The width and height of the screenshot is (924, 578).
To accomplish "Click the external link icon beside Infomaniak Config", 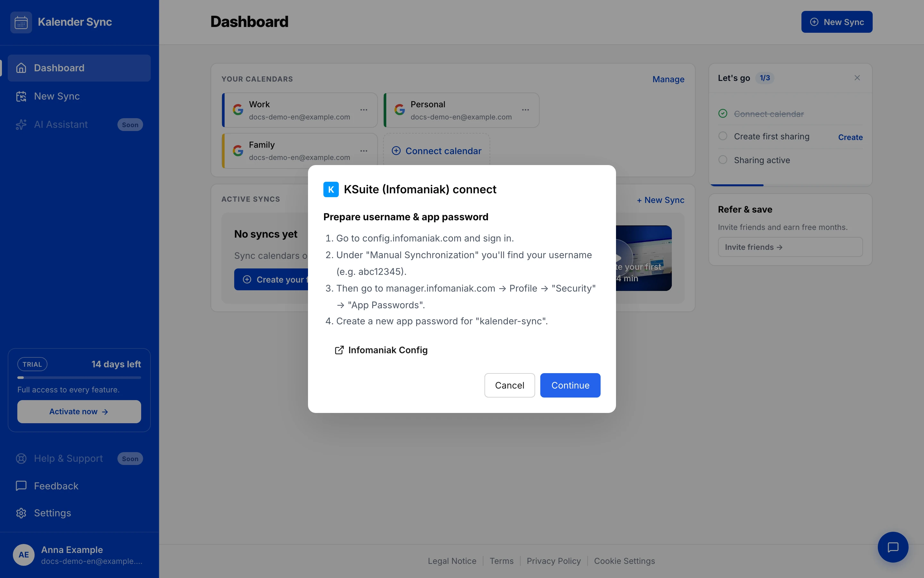I will pyautogui.click(x=339, y=350).
